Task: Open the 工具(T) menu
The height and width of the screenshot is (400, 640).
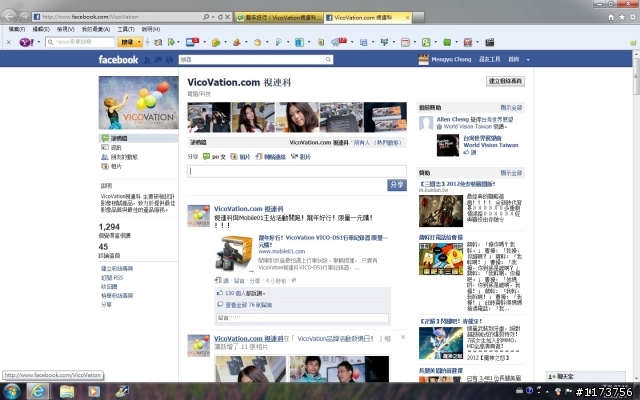Action: coord(126,29)
